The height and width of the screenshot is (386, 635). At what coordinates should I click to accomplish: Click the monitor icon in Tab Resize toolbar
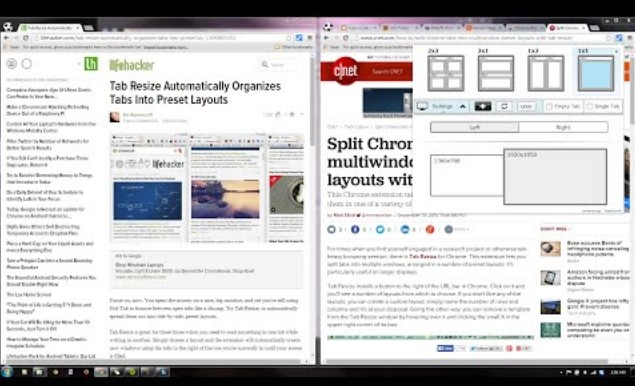(x=422, y=106)
